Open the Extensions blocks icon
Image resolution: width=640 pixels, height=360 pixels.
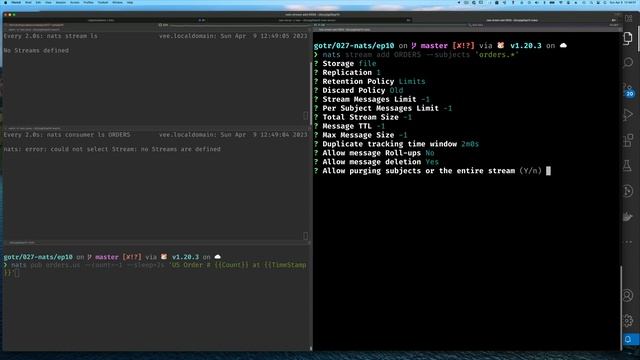click(x=628, y=140)
